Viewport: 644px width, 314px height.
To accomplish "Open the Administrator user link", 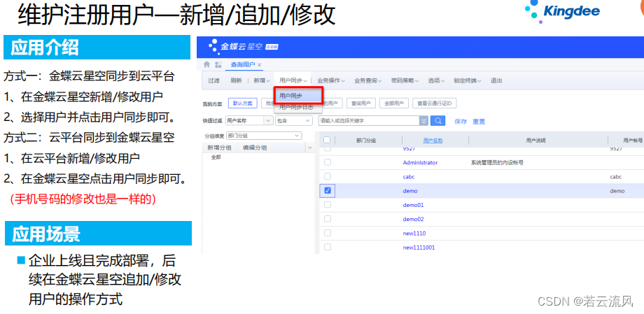I will pyautogui.click(x=420, y=162).
